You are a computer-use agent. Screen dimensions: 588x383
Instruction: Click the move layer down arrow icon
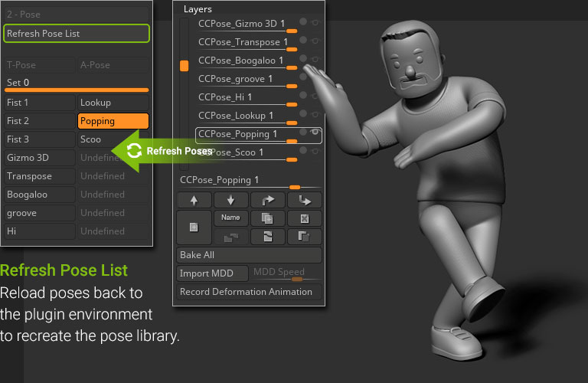pyautogui.click(x=230, y=201)
